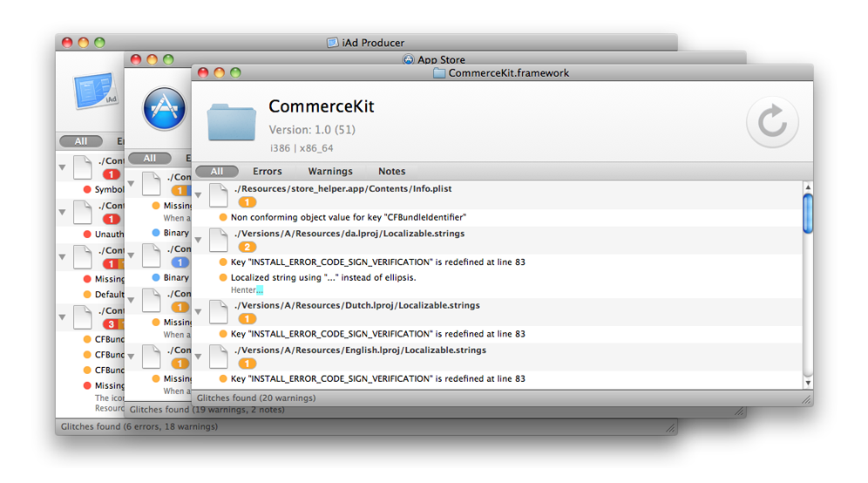The image size is (868, 483).
Task: Click the circular reload arrow in the CommerceKit window
Action: (772, 122)
